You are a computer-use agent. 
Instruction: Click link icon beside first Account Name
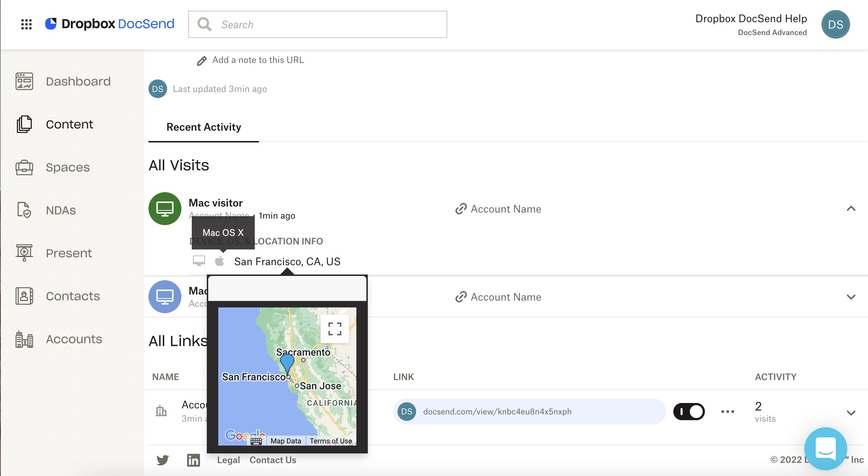(461, 209)
